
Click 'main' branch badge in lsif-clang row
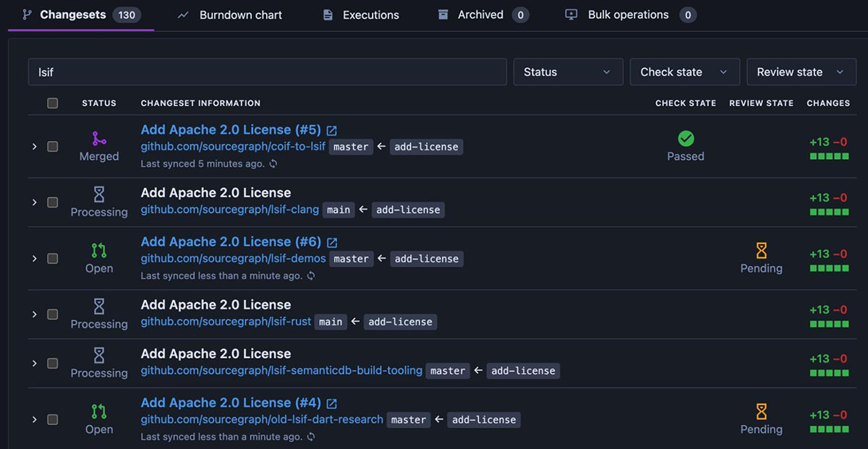point(339,210)
